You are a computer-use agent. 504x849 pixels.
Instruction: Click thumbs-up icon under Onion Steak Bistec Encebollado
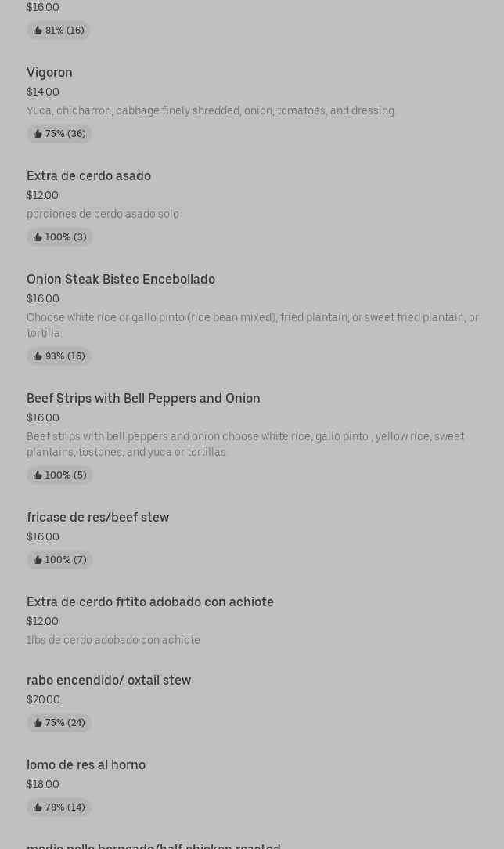[x=38, y=356]
